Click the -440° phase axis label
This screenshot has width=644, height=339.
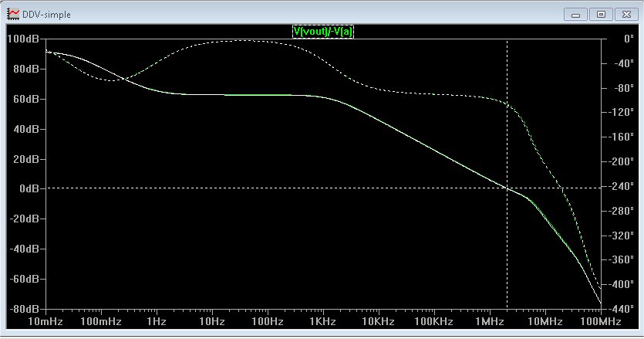point(621,309)
